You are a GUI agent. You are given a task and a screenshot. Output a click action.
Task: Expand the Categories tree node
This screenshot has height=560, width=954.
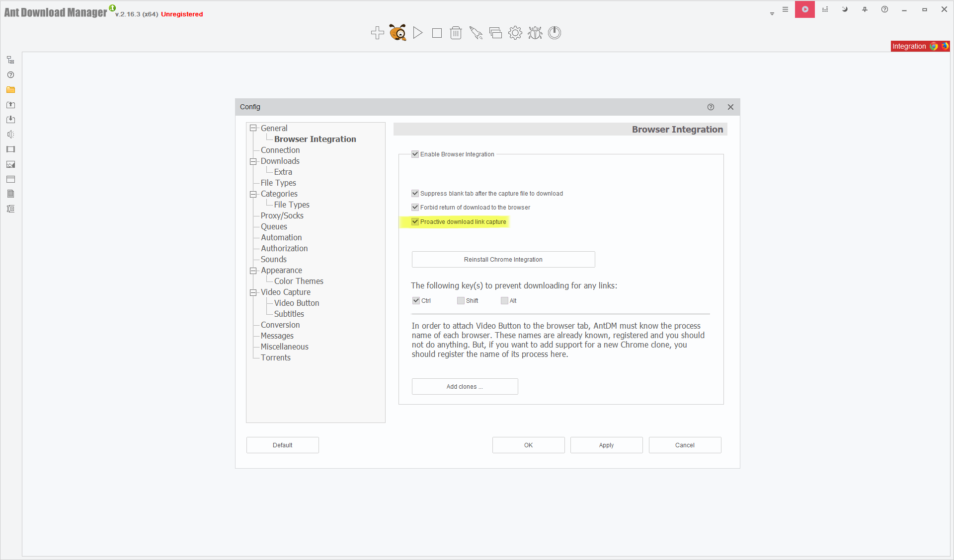[x=253, y=194]
